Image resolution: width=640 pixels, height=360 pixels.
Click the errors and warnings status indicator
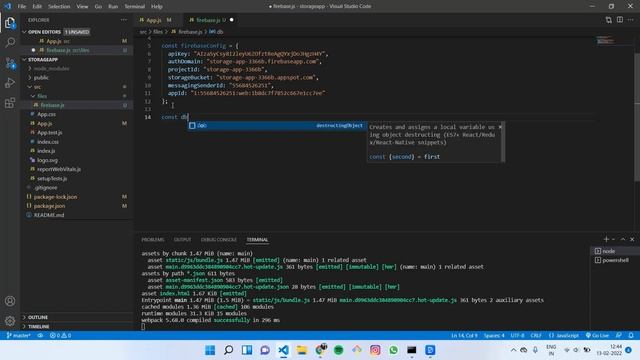pyautogui.click(x=60, y=336)
